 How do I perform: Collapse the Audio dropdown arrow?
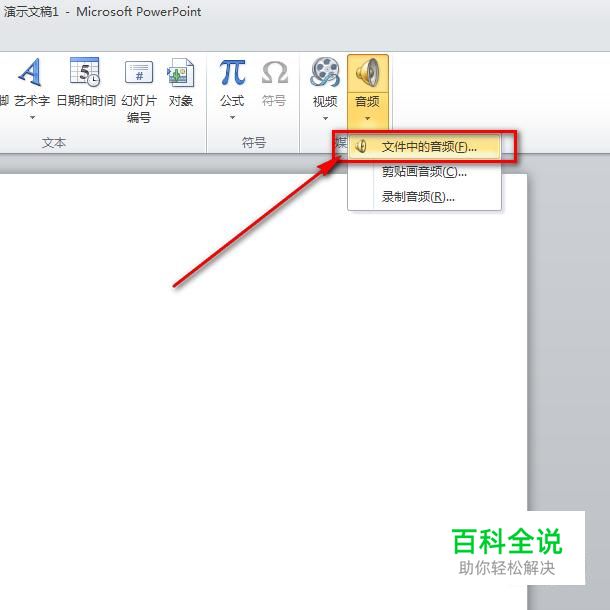tap(367, 118)
